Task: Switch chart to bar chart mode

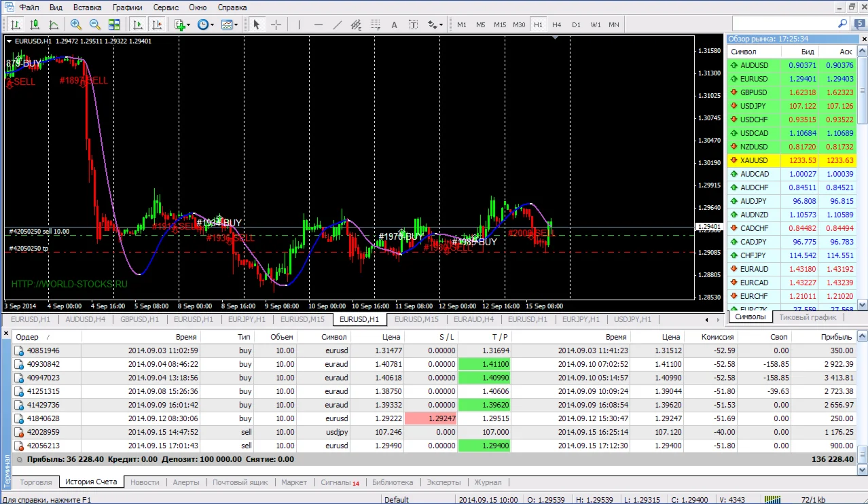Action: [x=15, y=24]
